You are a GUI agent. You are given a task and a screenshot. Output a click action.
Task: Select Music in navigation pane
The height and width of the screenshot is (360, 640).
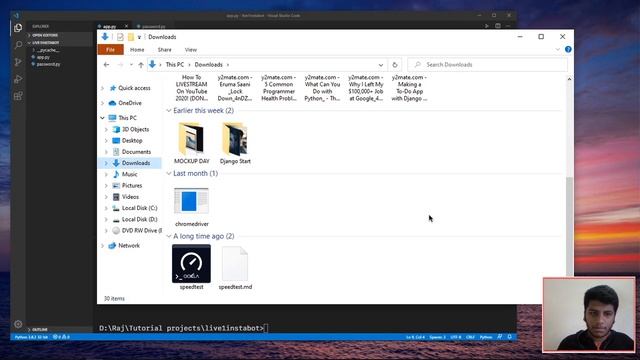click(x=129, y=174)
